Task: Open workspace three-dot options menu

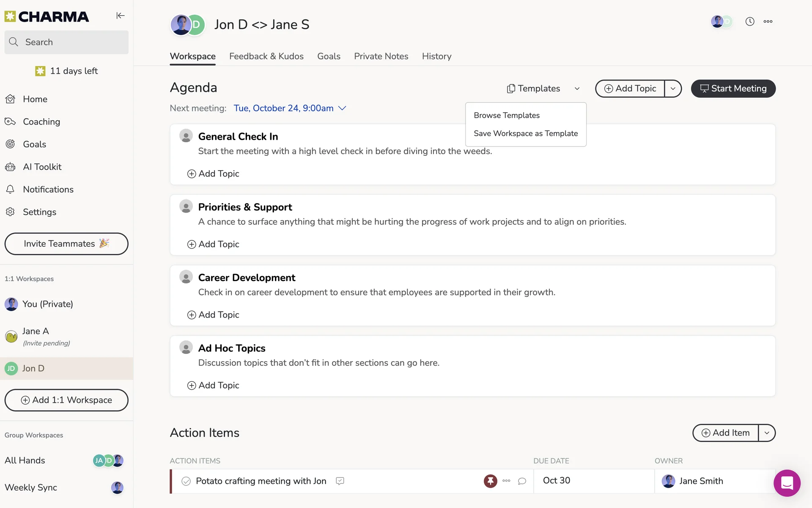Action: pyautogui.click(x=768, y=22)
